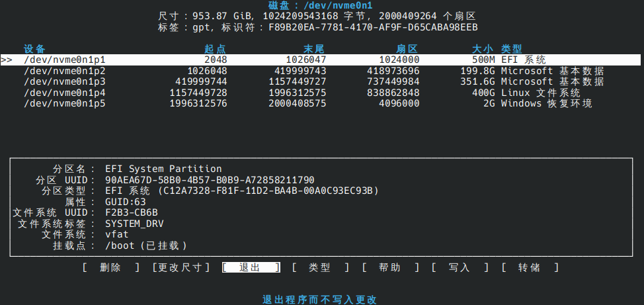644x305 pixels.
Task: Open 帮助 (Help) from the bottom menu
Action: click(389, 267)
